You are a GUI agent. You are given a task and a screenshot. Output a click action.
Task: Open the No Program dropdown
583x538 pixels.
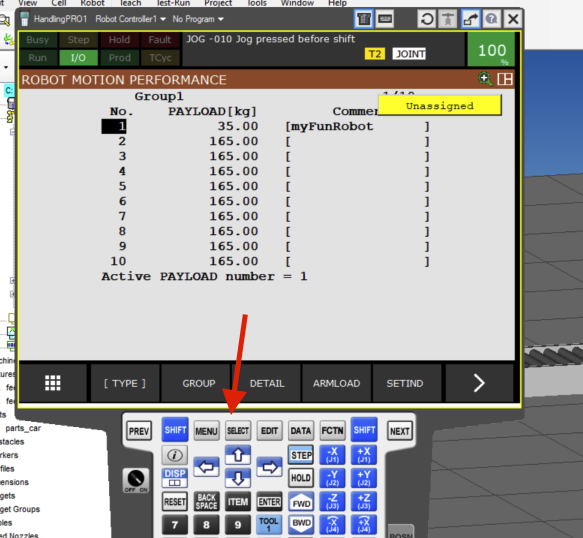point(198,19)
